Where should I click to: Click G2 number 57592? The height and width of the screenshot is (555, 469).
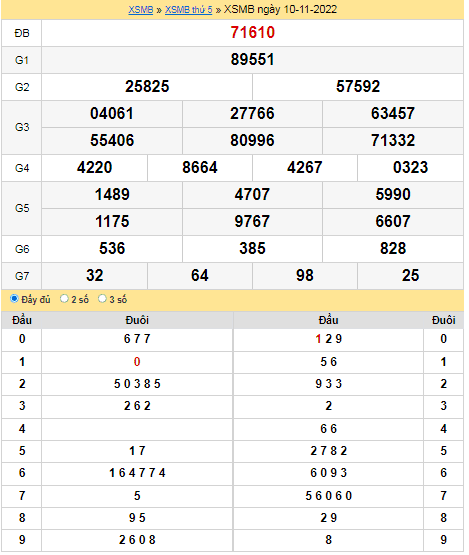(358, 87)
